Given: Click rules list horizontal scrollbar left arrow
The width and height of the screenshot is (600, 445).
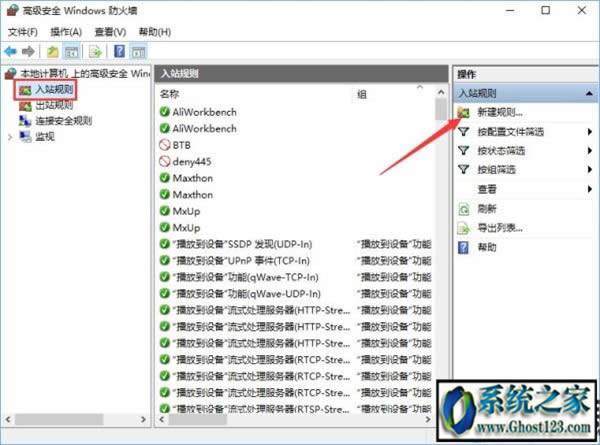Looking at the screenshot, I should point(162,419).
